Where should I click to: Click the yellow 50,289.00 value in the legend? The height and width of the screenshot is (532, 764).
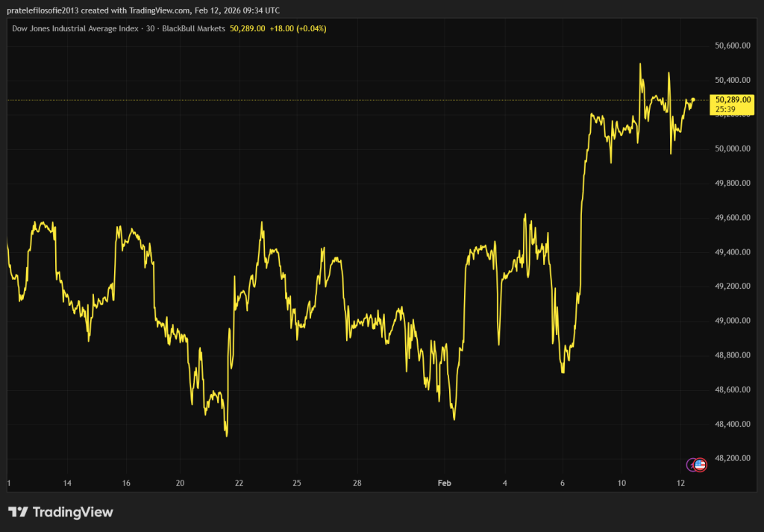[247, 28]
